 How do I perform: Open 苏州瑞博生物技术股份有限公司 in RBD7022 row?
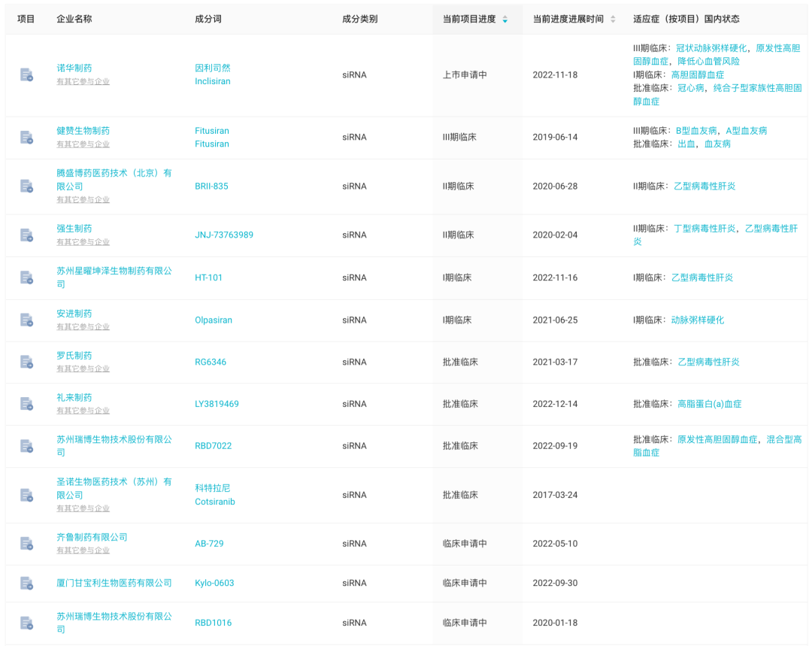(114, 445)
